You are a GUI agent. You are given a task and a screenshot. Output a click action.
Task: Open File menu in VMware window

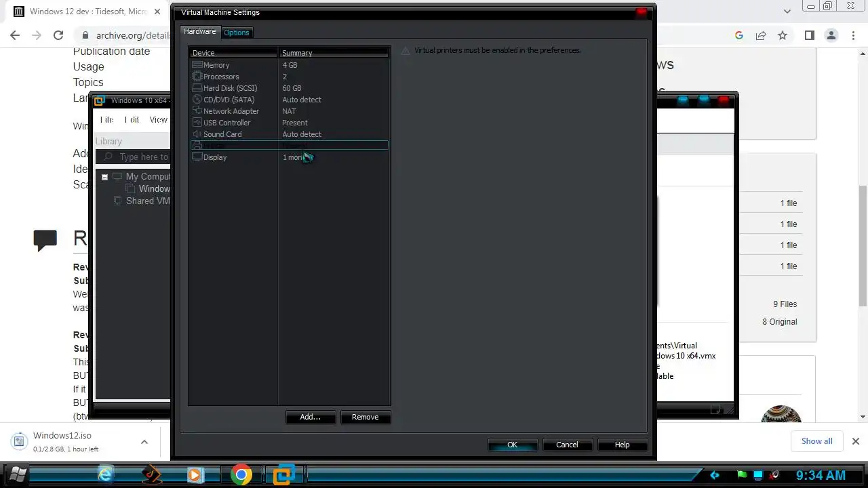coord(107,120)
